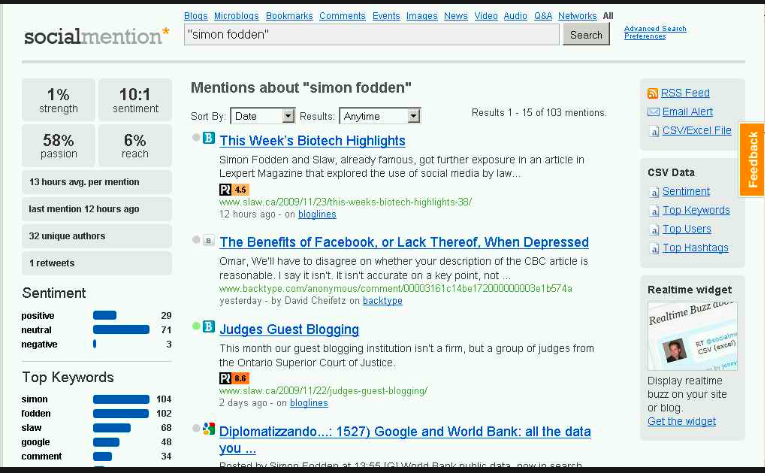Click the bloglines link under Biotech Highlights
The height and width of the screenshot is (473, 765).
(317, 214)
